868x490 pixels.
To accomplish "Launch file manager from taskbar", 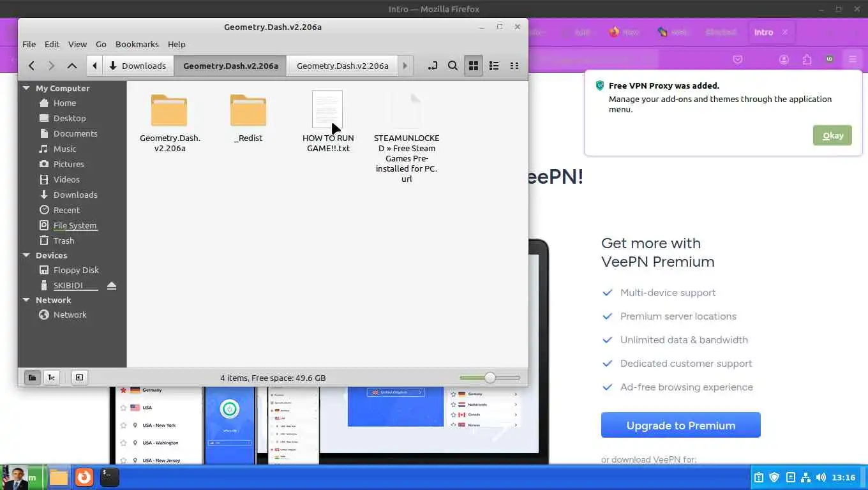I will pyautogui.click(x=59, y=477).
